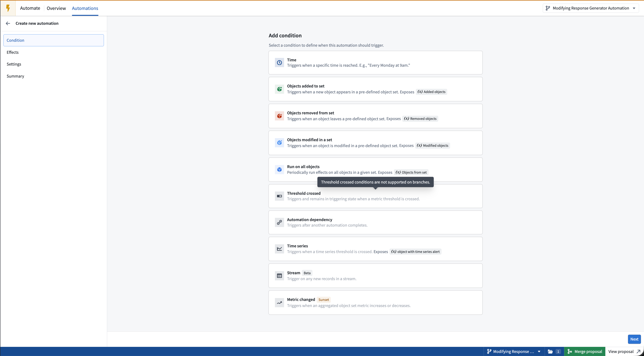Image resolution: width=644 pixels, height=356 pixels.
Task: Click the threshold not supported tooltip
Action: tap(376, 182)
